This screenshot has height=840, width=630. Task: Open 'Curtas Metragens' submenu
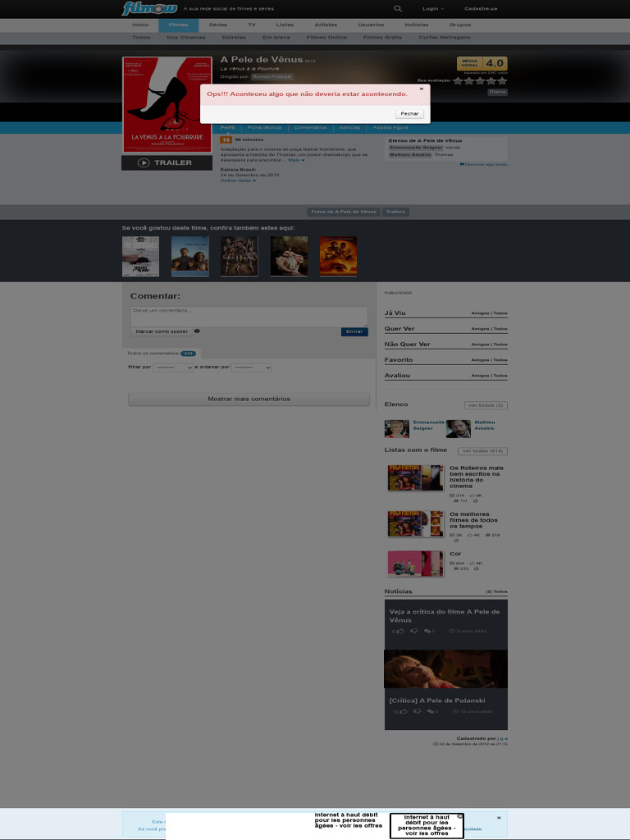click(x=445, y=38)
